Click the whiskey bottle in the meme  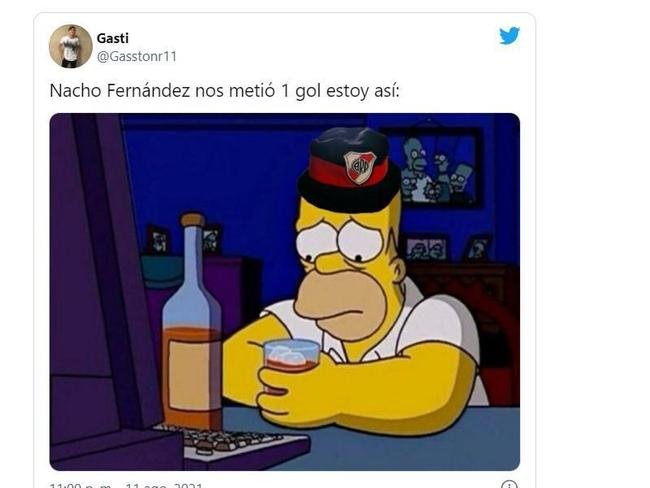(x=192, y=321)
